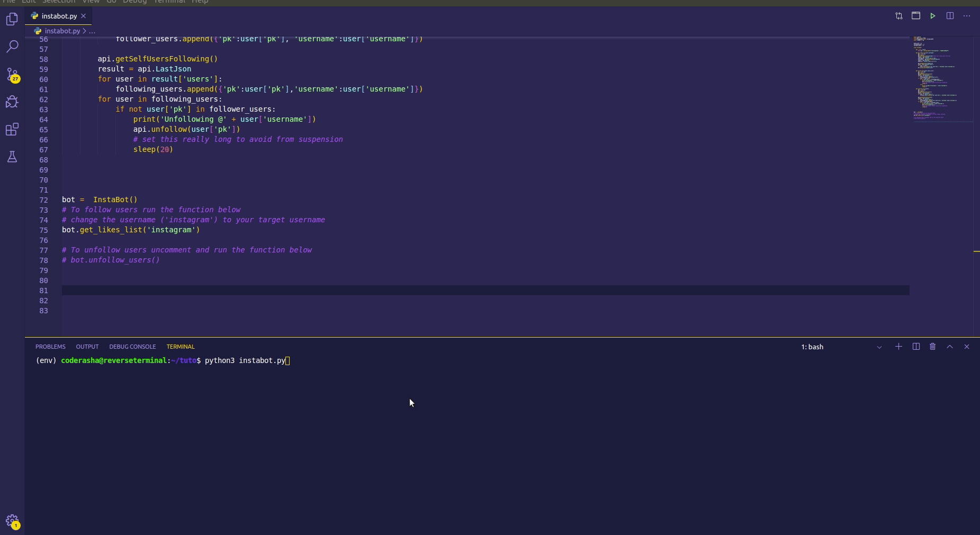Open the Test beaker view in activity bar
Image resolution: width=980 pixels, height=535 pixels.
(12, 157)
